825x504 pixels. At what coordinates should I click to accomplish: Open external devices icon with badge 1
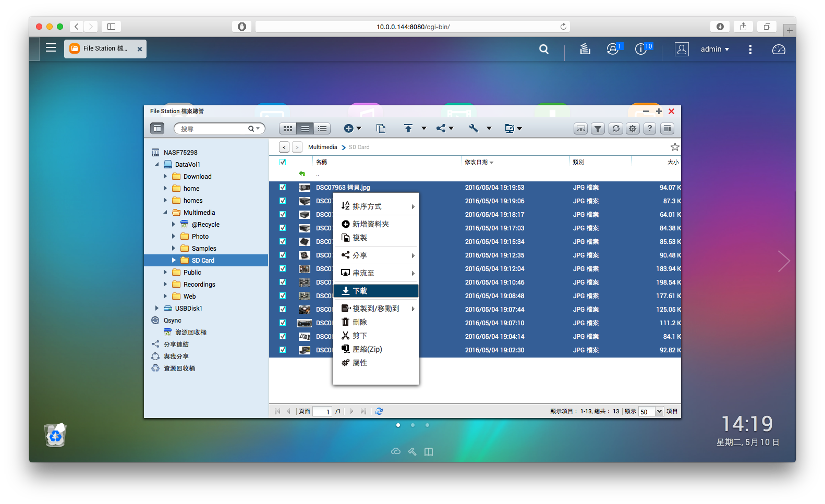(613, 49)
